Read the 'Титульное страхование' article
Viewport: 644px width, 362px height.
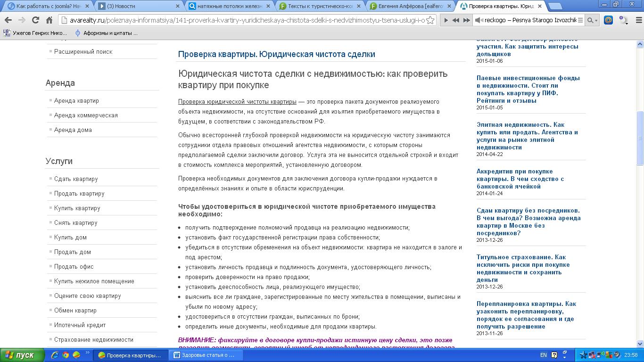click(523, 268)
